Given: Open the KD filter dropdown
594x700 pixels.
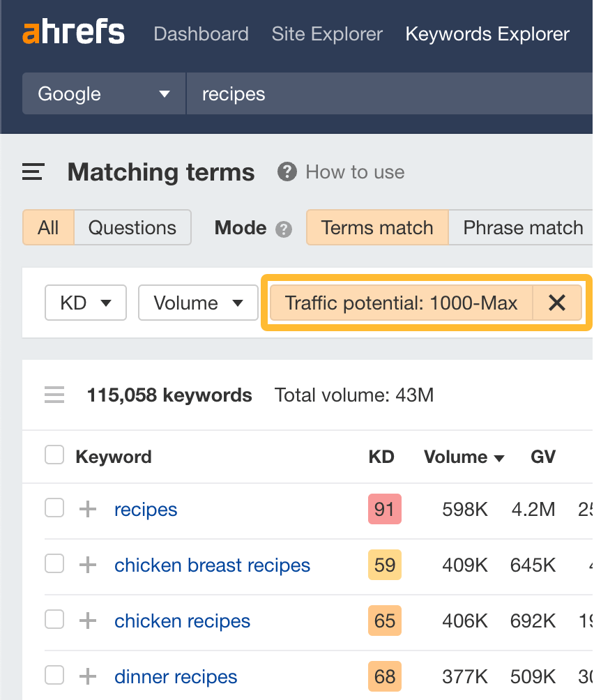Looking at the screenshot, I should coord(85,303).
